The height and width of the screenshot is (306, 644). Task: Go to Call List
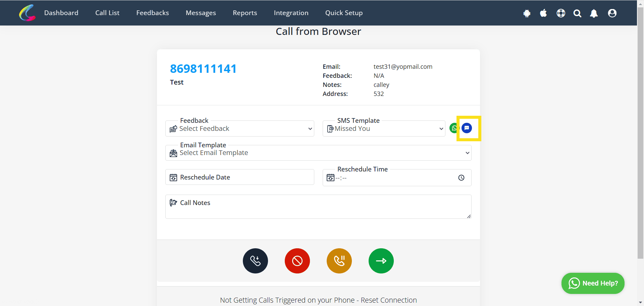pos(107,13)
